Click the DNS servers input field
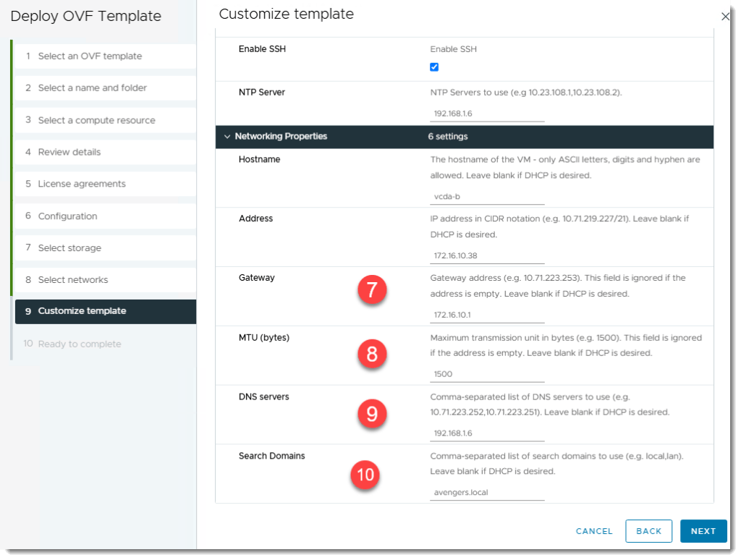The height and width of the screenshot is (560, 741). point(486,433)
